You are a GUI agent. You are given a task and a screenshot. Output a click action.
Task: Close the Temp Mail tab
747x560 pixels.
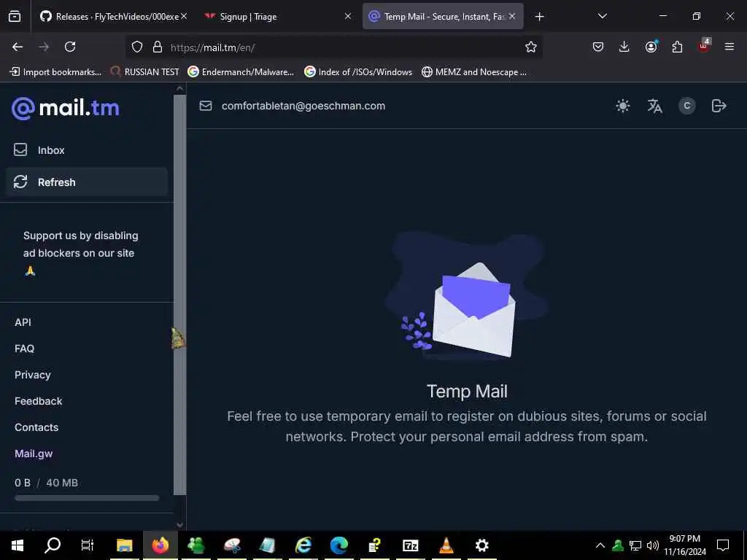coord(512,16)
